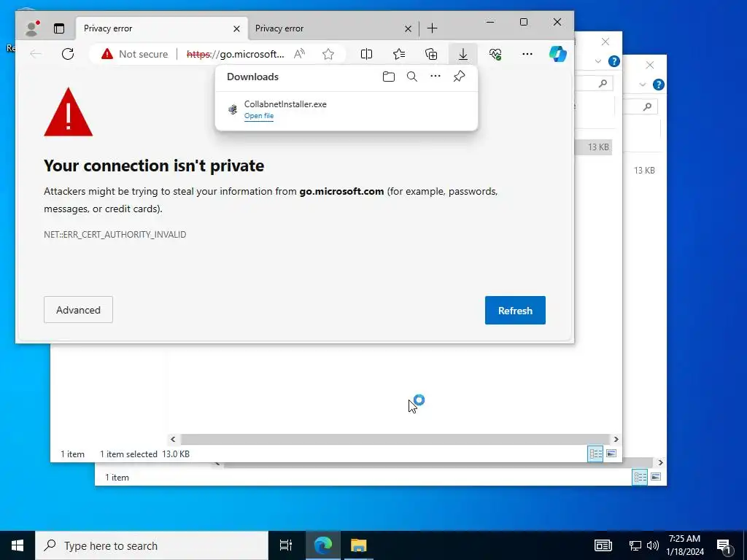Viewport: 747px width, 560px height.
Task: Open volume control in system tray
Action: tap(653, 545)
